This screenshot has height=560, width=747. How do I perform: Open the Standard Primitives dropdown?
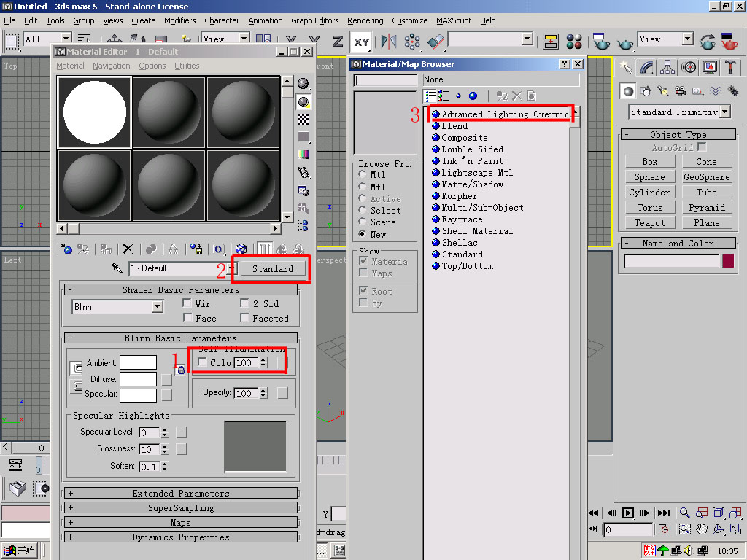724,112
